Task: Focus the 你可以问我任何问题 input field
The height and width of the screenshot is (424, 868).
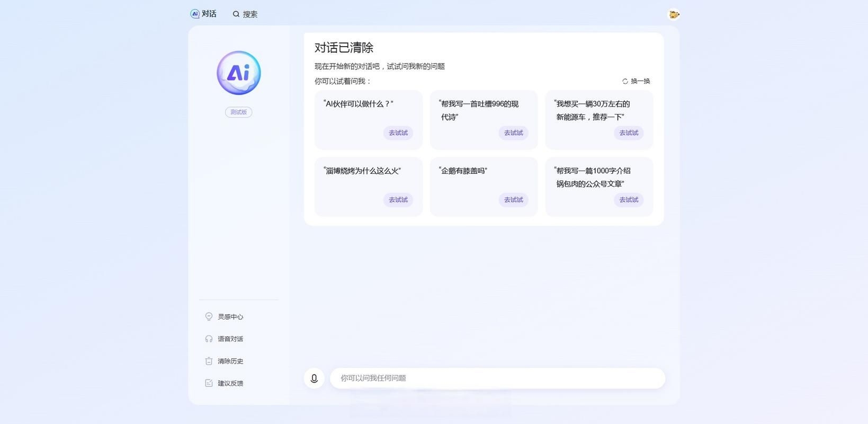Action: click(x=497, y=378)
